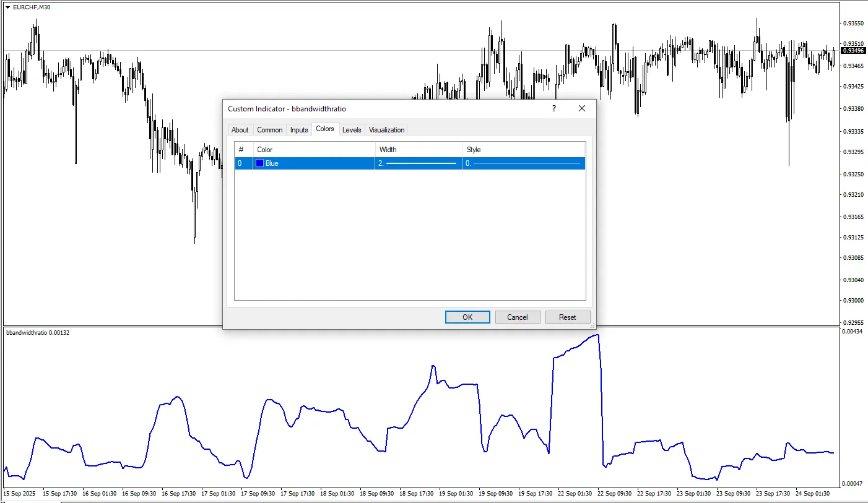
Task: Click Reset to restore defaults
Action: tap(567, 317)
